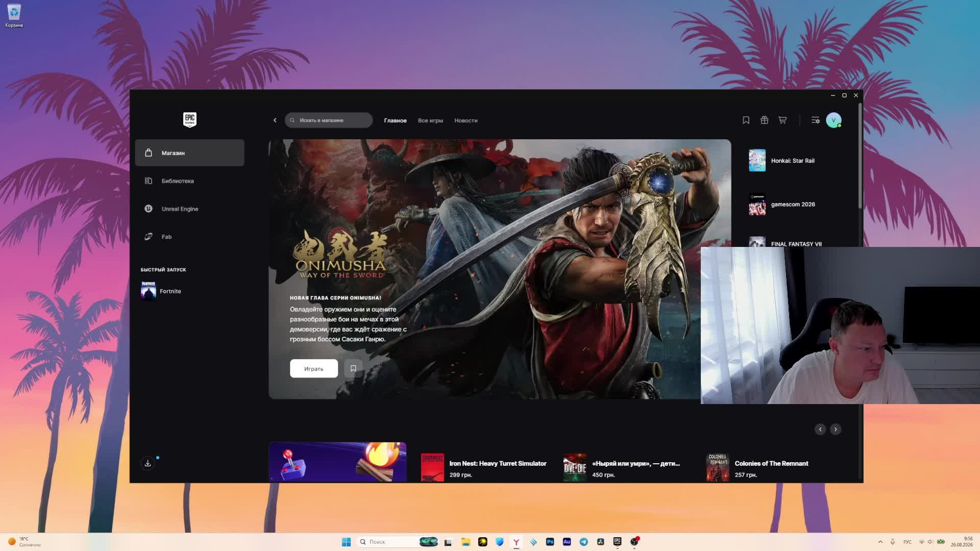Open the volume speaker tray icon
This screenshot has height=551, width=980.
(930, 542)
